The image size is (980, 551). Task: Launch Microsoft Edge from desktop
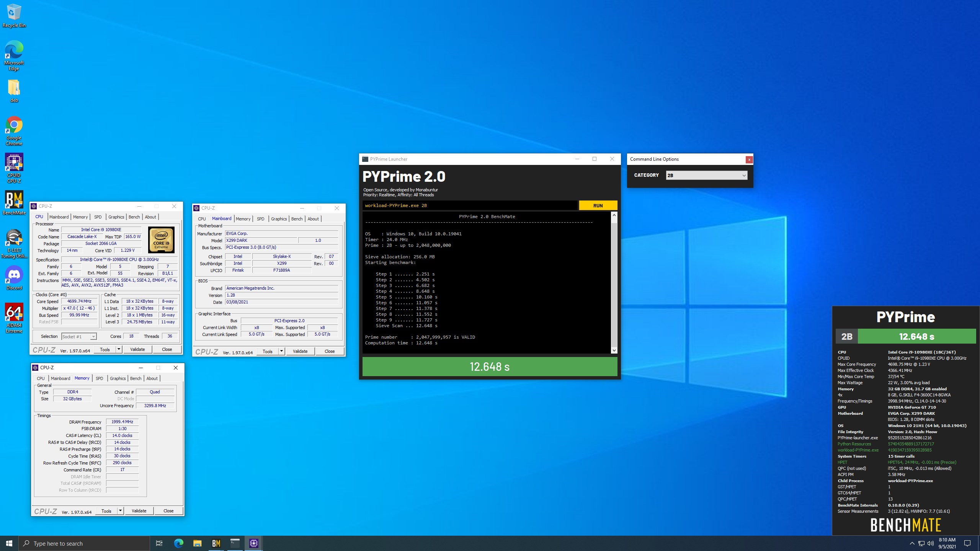tap(14, 55)
